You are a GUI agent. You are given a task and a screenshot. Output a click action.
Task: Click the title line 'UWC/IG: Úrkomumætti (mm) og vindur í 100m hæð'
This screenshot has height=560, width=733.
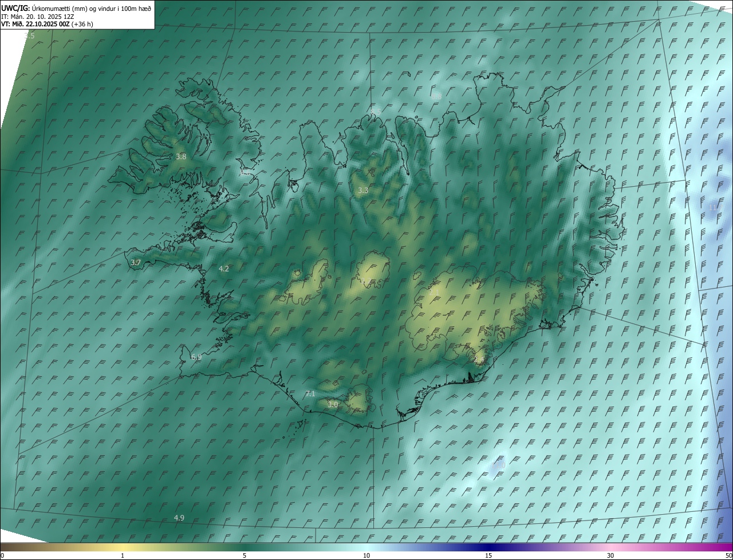[x=76, y=8]
